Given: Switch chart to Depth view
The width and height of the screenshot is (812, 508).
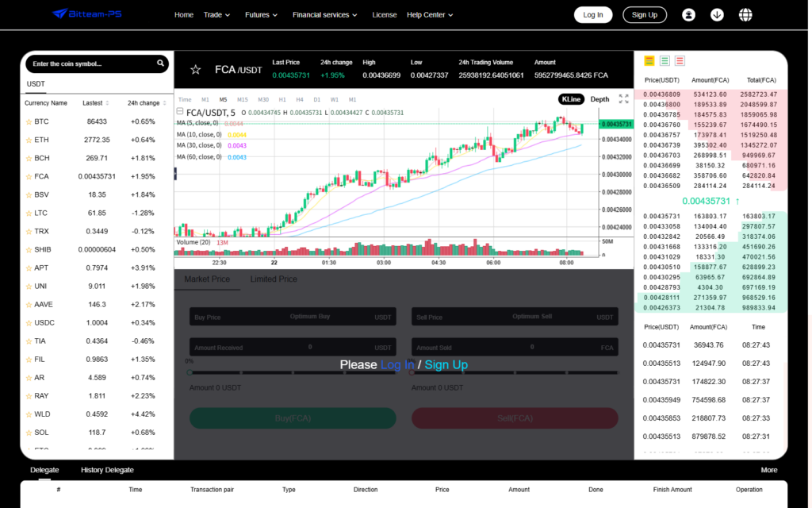Looking at the screenshot, I should point(599,99).
